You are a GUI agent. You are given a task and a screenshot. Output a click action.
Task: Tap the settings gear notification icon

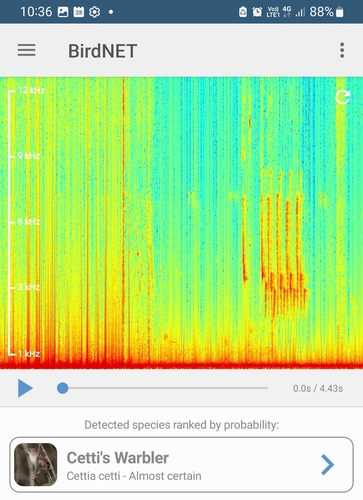pos(95,12)
